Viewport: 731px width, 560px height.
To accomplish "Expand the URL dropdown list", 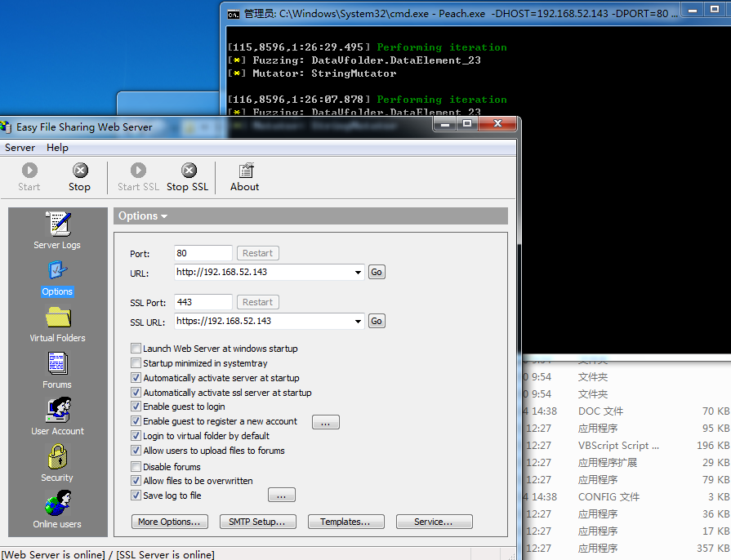I will pyautogui.click(x=358, y=272).
